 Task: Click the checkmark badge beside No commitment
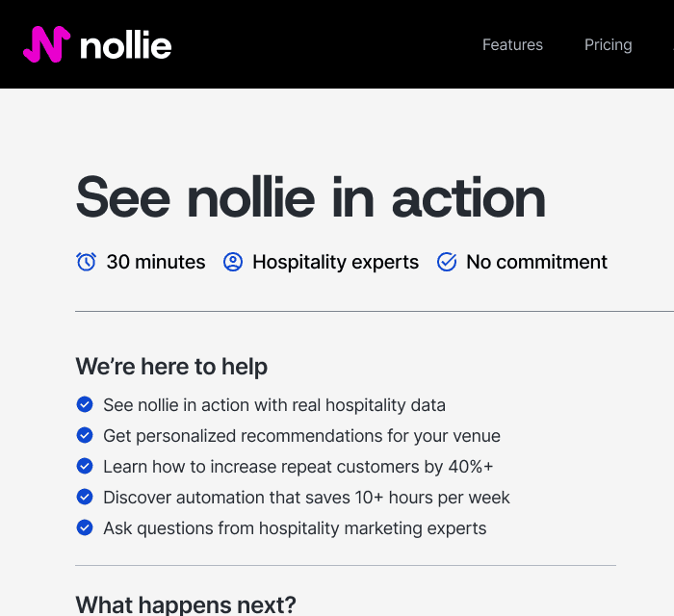(x=447, y=262)
